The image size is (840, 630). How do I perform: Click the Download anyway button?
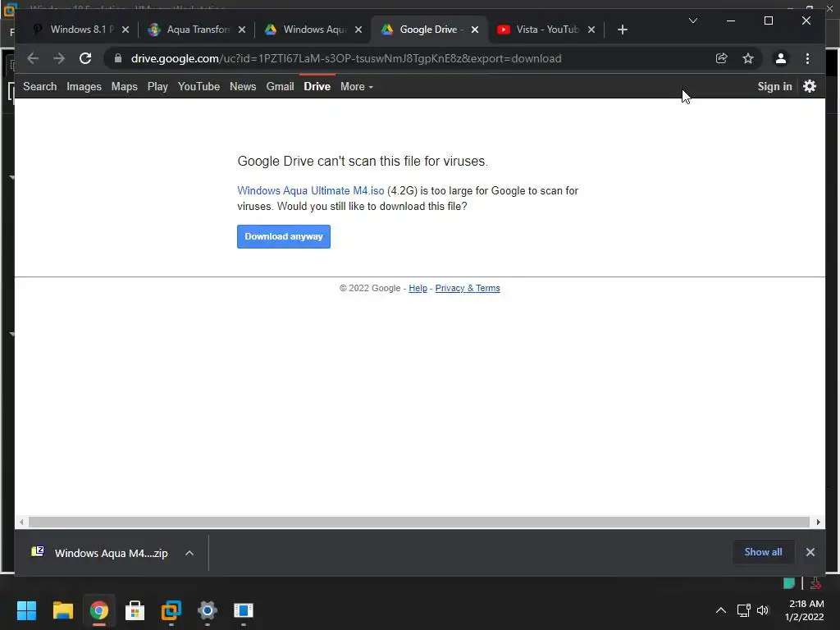click(x=283, y=236)
